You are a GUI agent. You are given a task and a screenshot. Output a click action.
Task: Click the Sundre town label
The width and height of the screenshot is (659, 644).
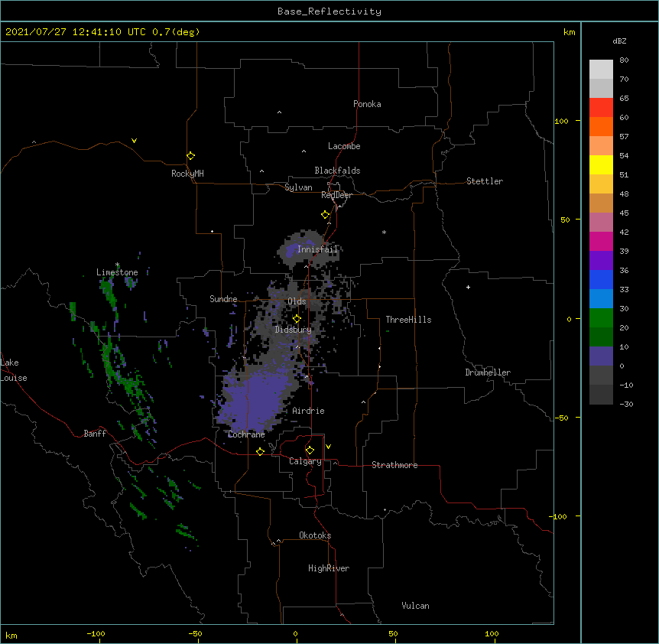tap(223, 299)
